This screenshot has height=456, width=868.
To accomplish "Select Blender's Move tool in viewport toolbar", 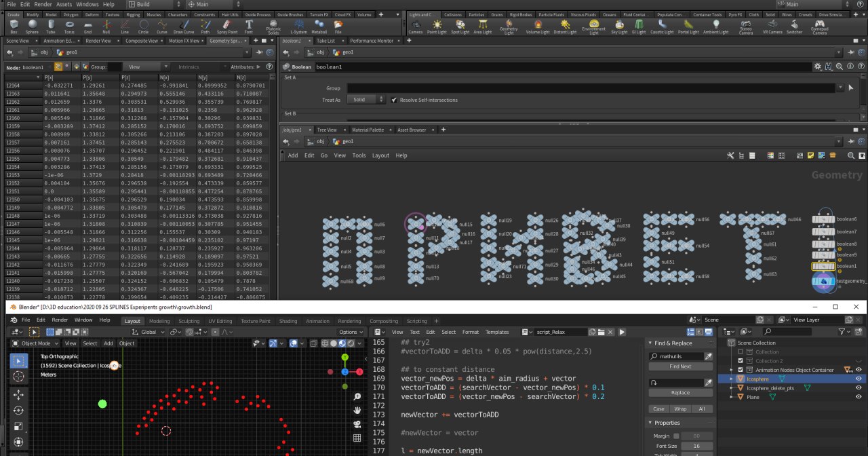I will coord(18,394).
